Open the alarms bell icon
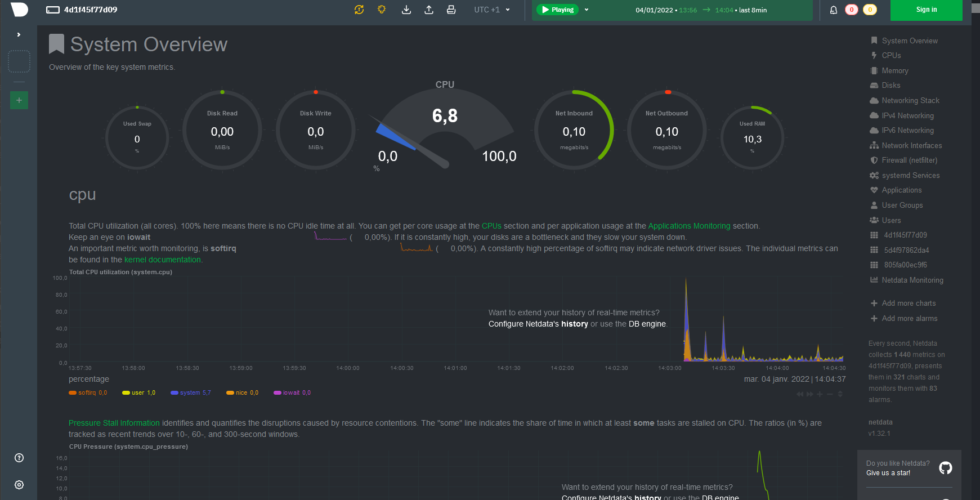Image resolution: width=980 pixels, height=500 pixels. click(x=834, y=10)
